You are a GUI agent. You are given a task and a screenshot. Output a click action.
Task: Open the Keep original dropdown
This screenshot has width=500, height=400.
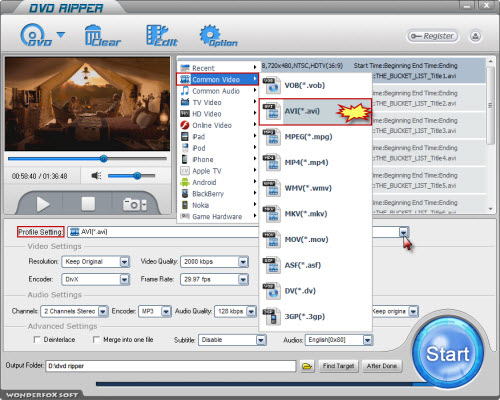pos(395,311)
